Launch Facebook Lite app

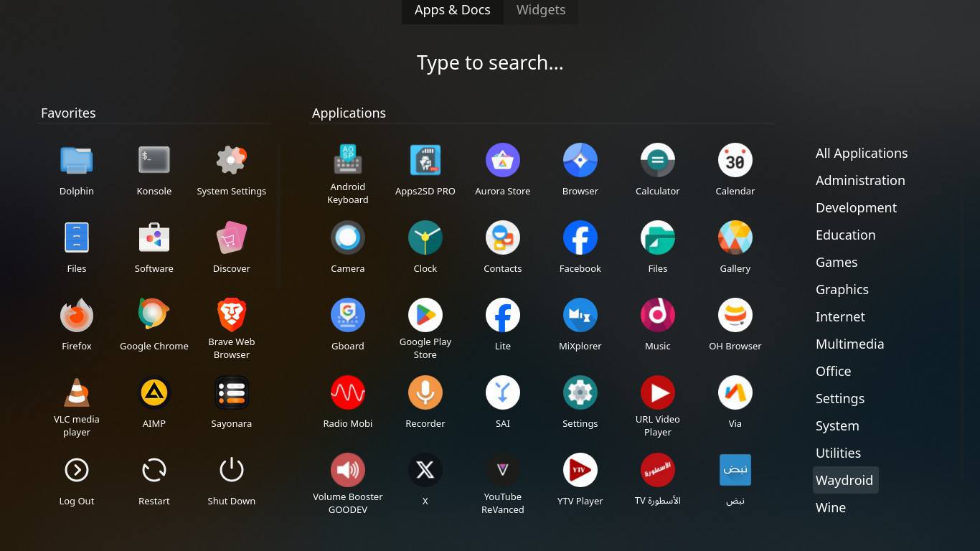click(x=503, y=315)
